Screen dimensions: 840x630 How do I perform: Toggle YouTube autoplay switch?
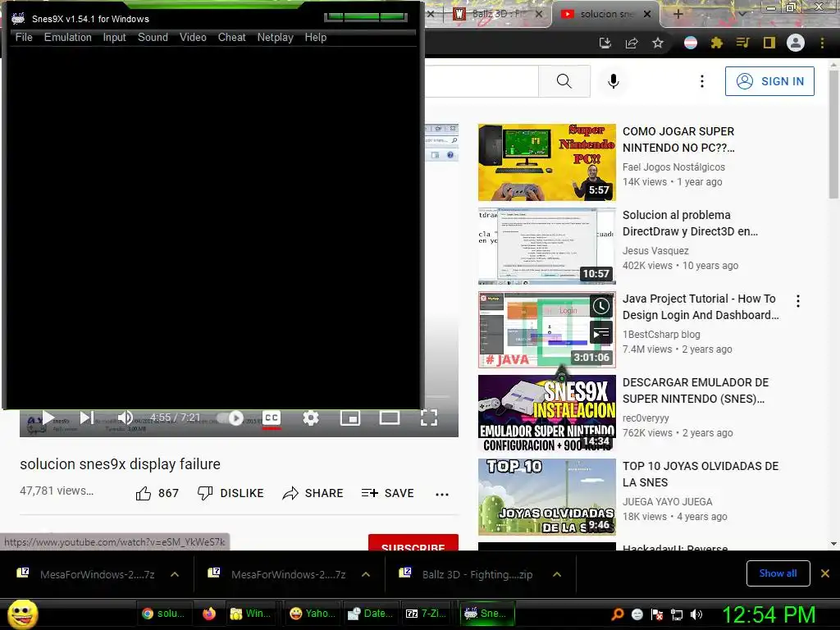coord(231,418)
